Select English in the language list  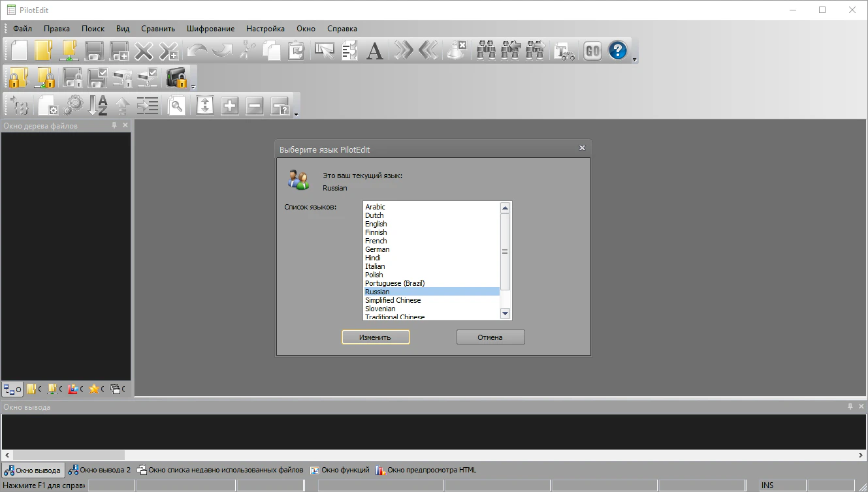(376, 224)
